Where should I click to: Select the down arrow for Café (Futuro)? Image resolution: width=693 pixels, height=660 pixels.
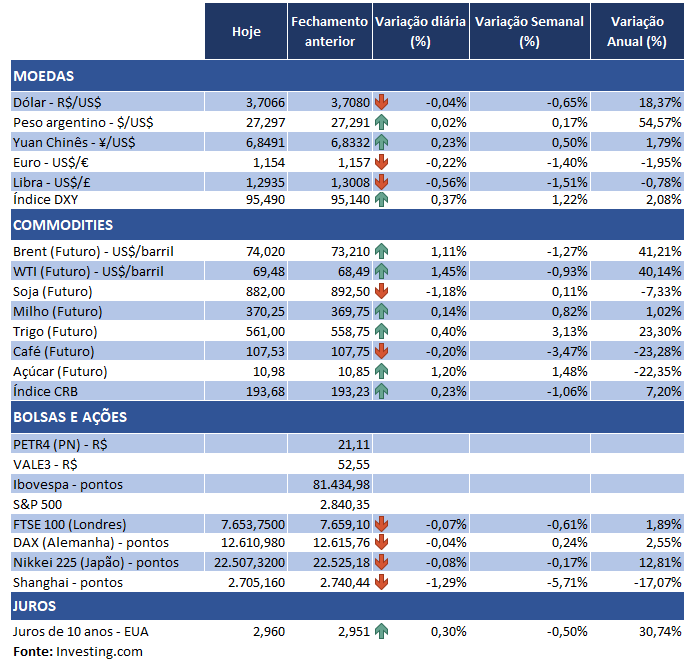(x=382, y=351)
